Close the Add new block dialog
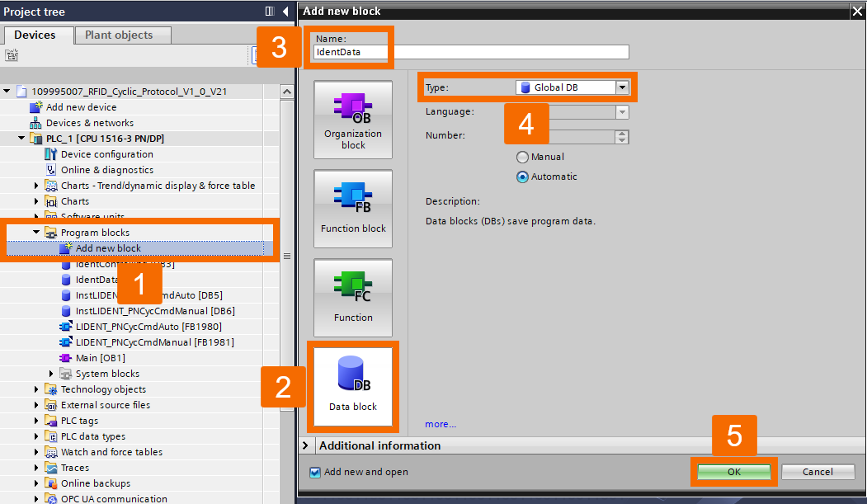Viewport: 867px width, 504px height. click(857, 11)
